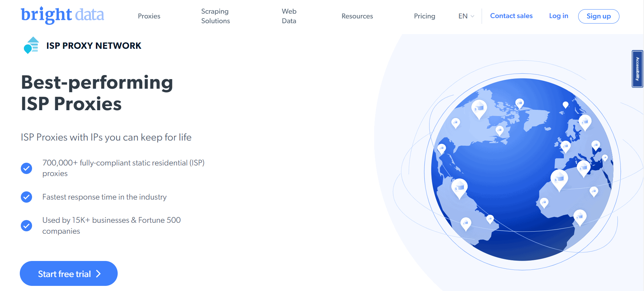Open the Accessibility side tab
Viewport: 644px width, 291px height.
[x=637, y=69]
